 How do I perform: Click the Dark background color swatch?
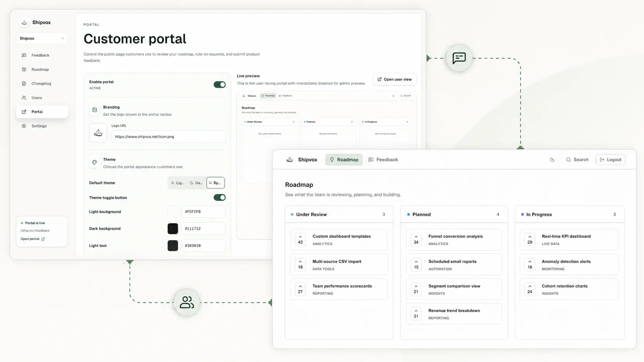click(x=173, y=229)
